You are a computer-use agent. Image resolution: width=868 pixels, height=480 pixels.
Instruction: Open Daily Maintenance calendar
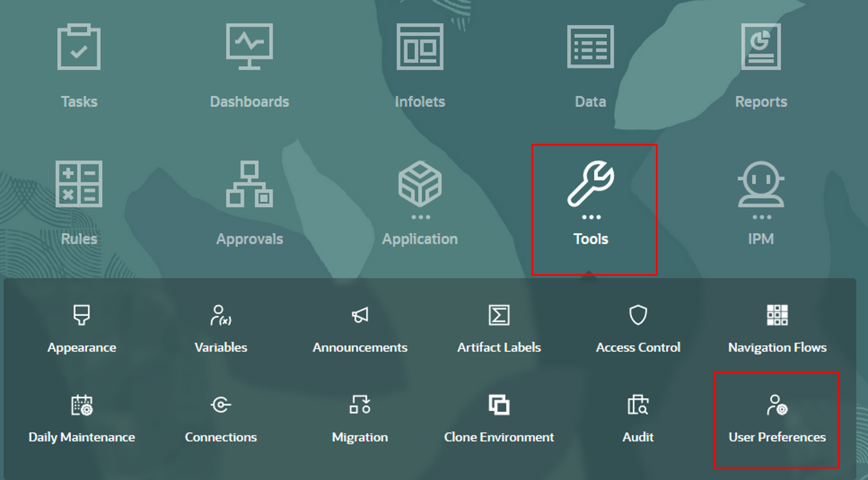point(82,405)
